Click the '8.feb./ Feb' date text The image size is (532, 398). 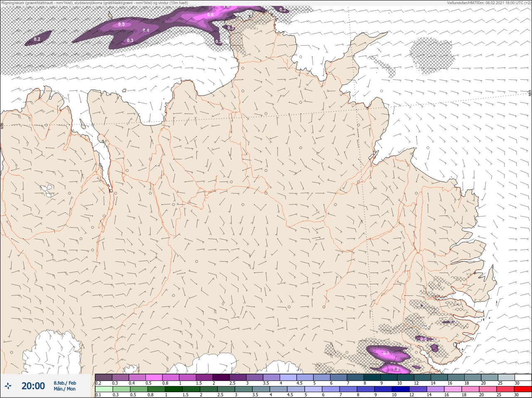tap(65, 383)
